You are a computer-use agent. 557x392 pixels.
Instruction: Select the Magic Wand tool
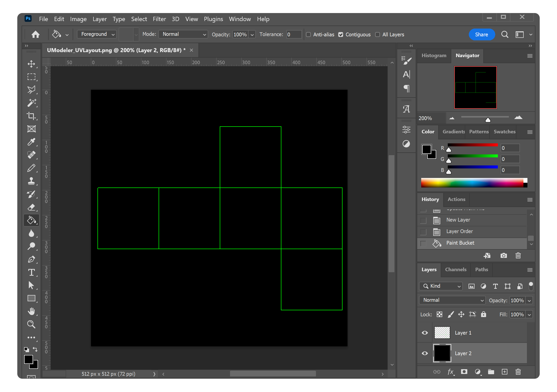[x=31, y=103]
